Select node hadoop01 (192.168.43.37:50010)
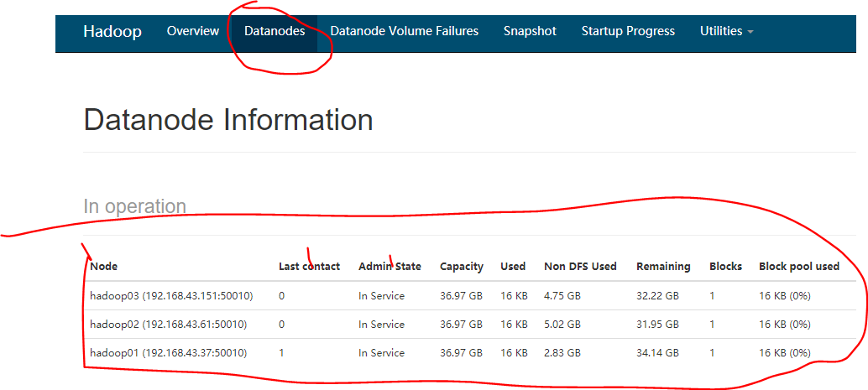The width and height of the screenshot is (868, 390). pos(168,352)
